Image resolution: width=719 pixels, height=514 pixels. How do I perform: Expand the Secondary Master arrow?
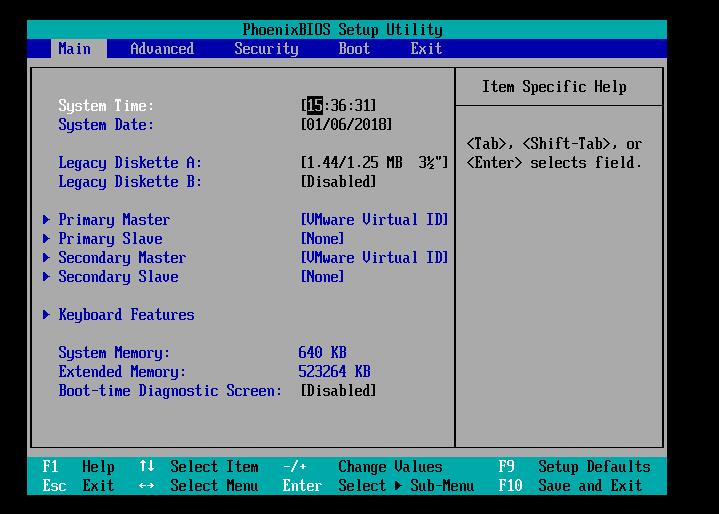(x=46, y=258)
